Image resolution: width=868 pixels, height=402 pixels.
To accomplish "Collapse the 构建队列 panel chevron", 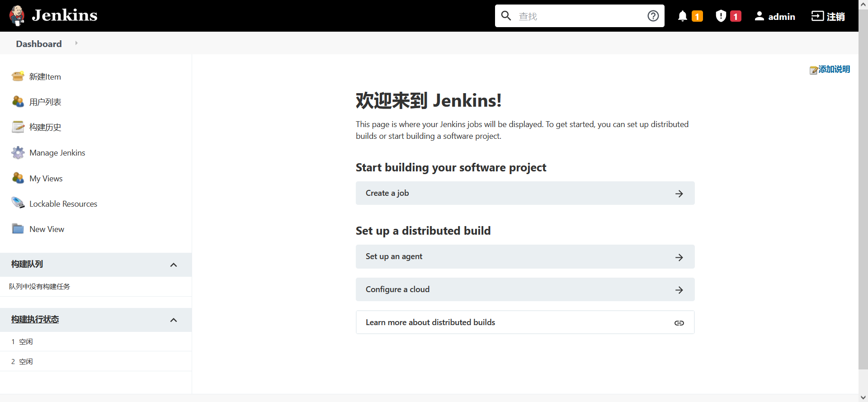I will point(174,265).
